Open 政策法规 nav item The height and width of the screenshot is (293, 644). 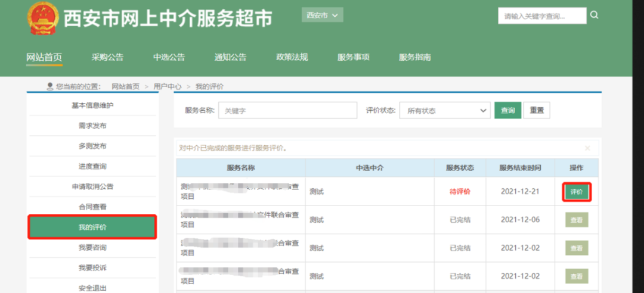click(292, 57)
